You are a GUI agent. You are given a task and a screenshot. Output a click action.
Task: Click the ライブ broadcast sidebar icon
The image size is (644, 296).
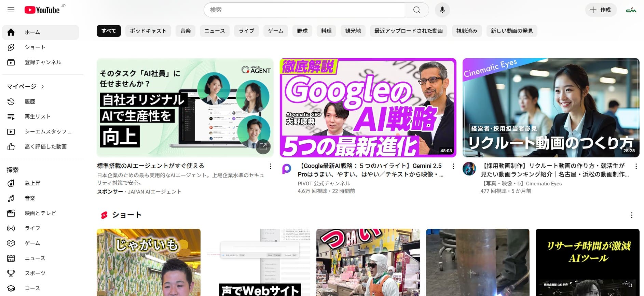point(11,228)
